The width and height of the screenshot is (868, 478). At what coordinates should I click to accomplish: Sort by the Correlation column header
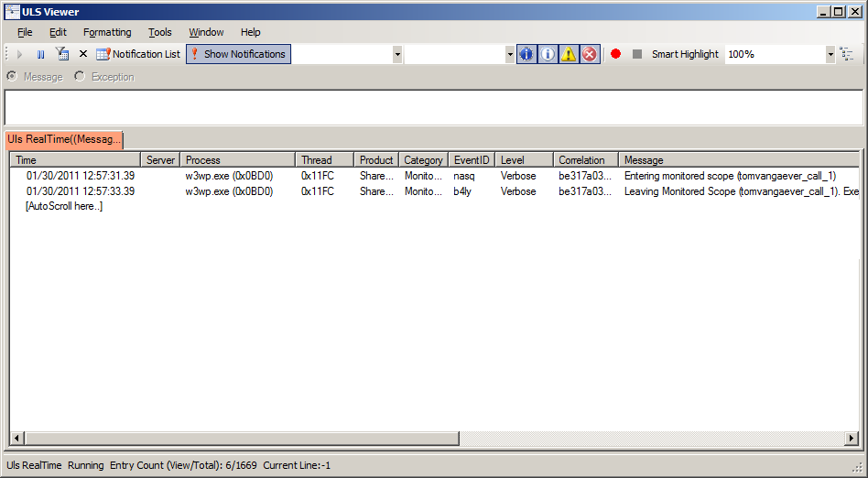point(586,160)
